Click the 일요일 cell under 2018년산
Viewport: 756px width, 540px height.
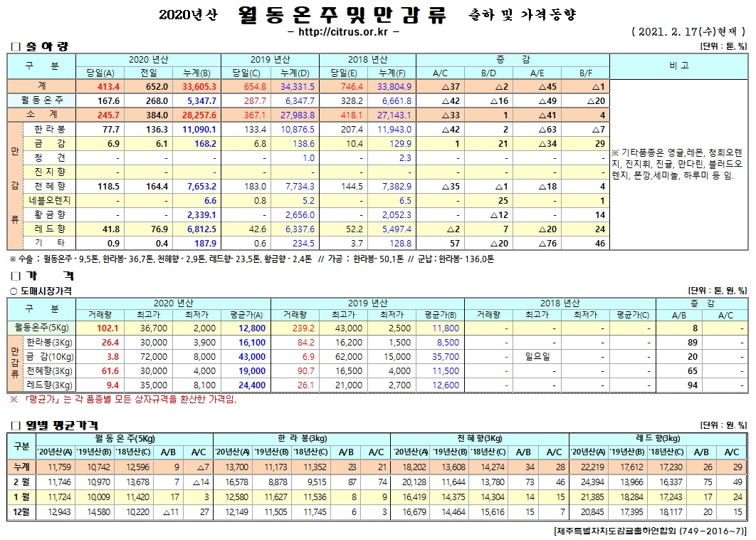point(538,356)
